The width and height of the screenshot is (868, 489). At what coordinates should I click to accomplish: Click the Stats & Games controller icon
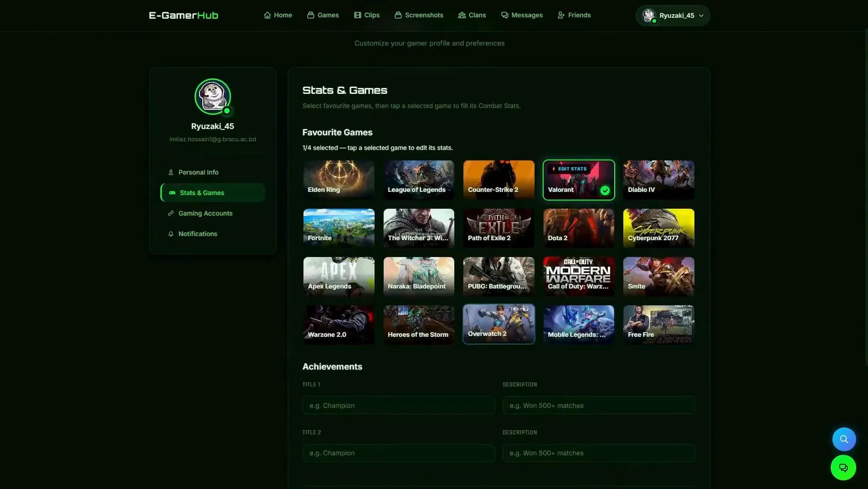pos(172,193)
